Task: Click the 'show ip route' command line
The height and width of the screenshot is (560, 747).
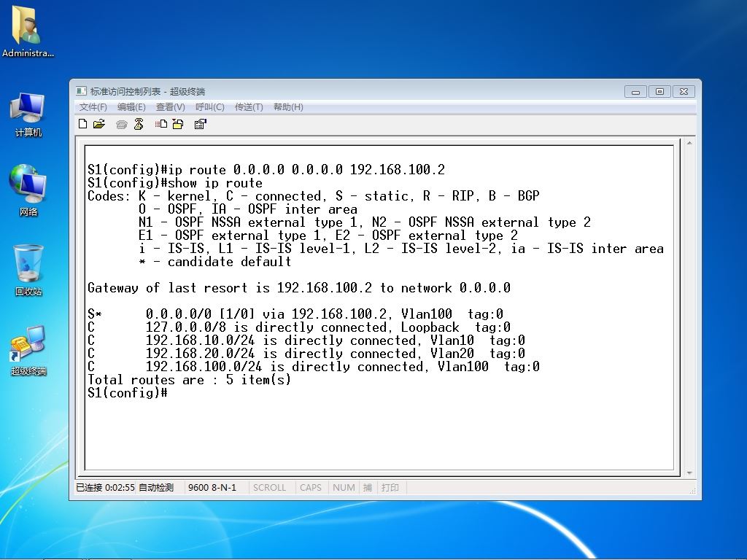Action: [x=175, y=183]
